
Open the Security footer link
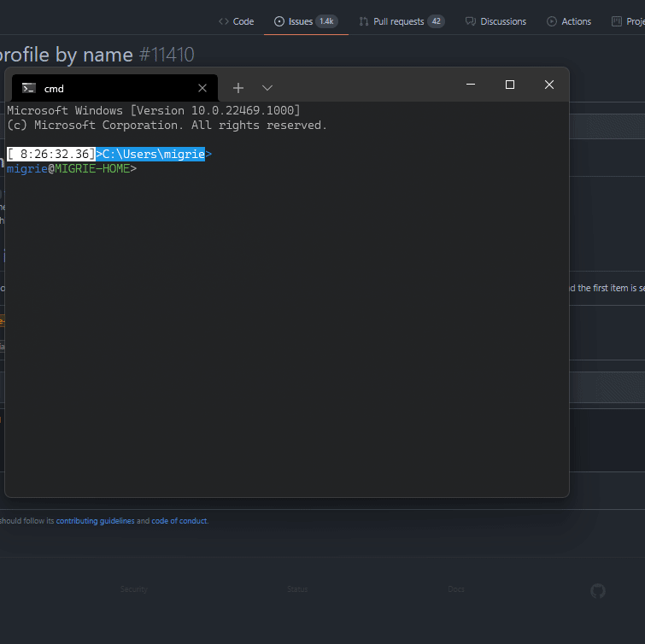(x=133, y=588)
